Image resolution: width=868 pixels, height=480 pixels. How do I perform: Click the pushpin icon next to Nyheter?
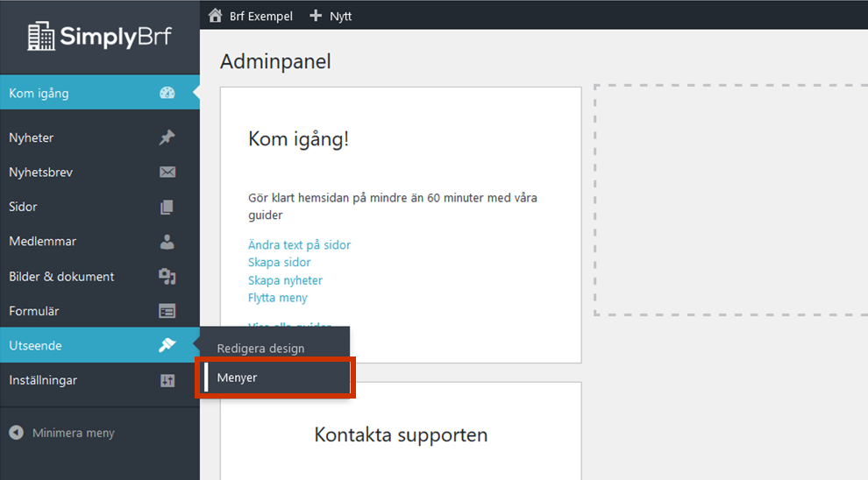click(167, 138)
